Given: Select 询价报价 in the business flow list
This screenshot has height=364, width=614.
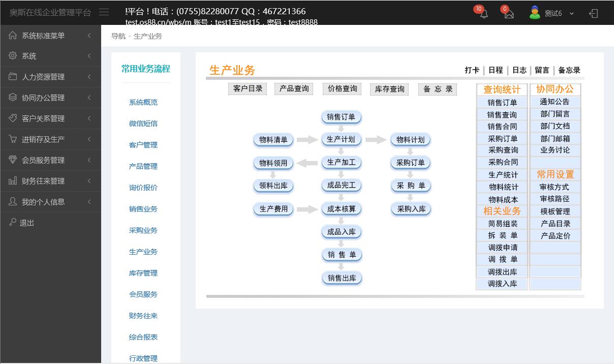Looking at the screenshot, I should 143,188.
